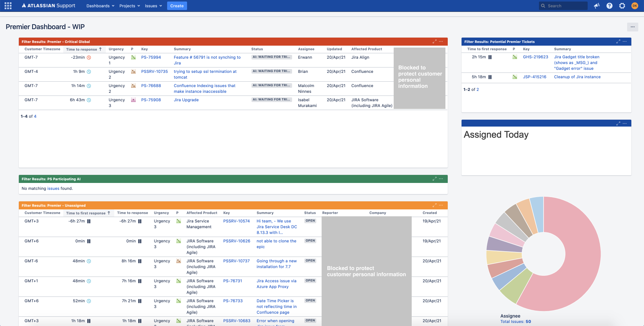Open issue JSP-415216
Screen dimensions: 644x326
point(535,77)
